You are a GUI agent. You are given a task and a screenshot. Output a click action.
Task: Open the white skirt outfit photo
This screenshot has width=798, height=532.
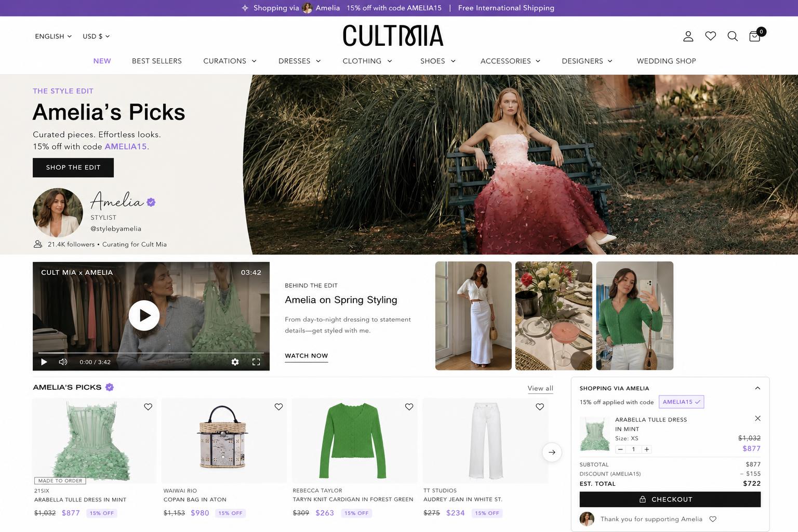[473, 316]
